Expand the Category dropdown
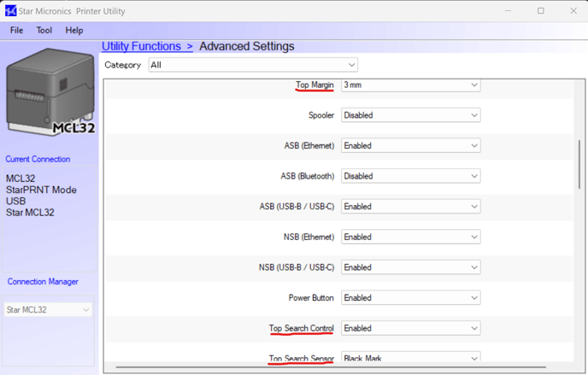 (x=252, y=65)
